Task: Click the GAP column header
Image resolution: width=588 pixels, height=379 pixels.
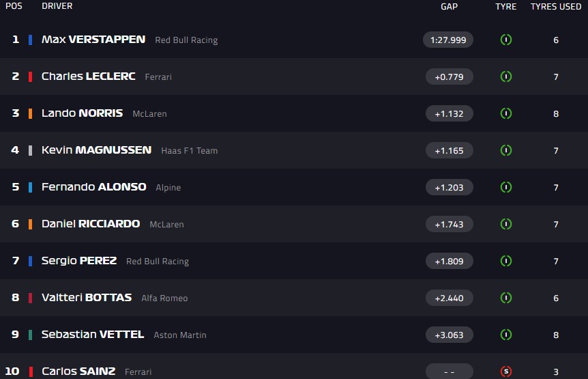Action: [x=449, y=6]
